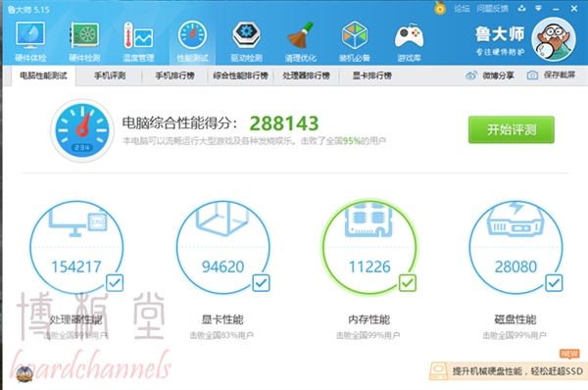Click the 微博分享 weibo icon
The image size is (588, 390).
(x=471, y=75)
